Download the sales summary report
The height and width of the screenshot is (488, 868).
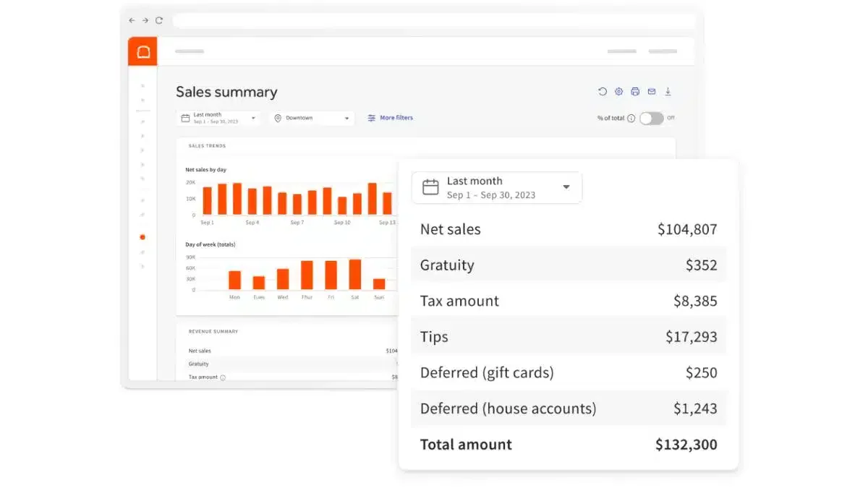668,92
